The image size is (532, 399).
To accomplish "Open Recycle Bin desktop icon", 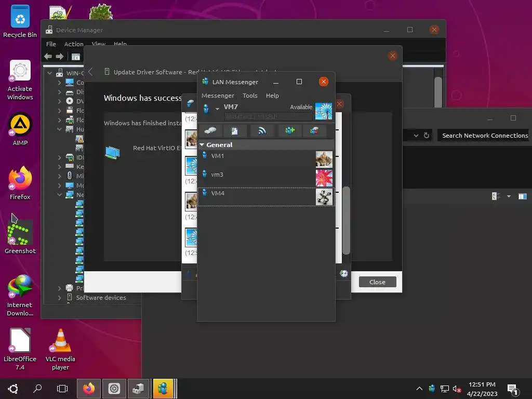I will pos(20,22).
